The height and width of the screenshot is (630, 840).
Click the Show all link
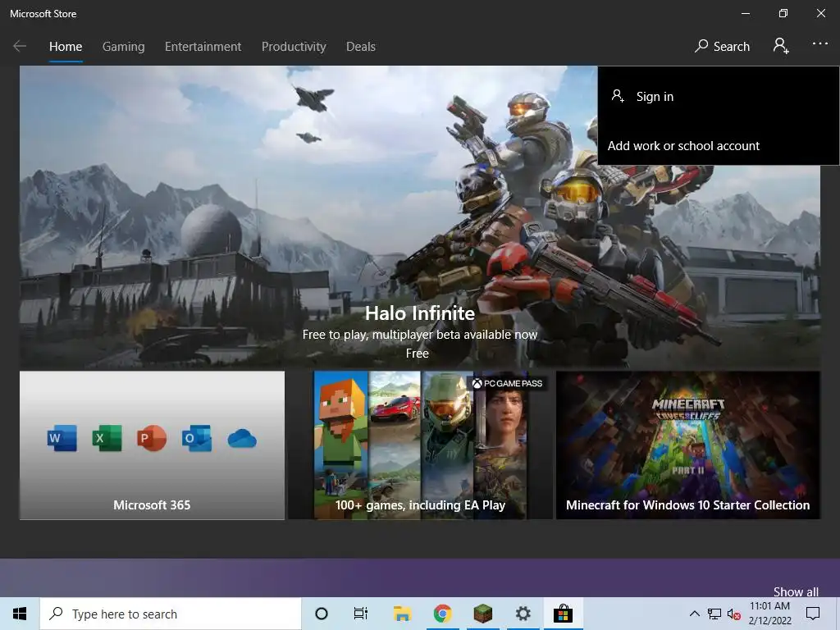point(796,591)
